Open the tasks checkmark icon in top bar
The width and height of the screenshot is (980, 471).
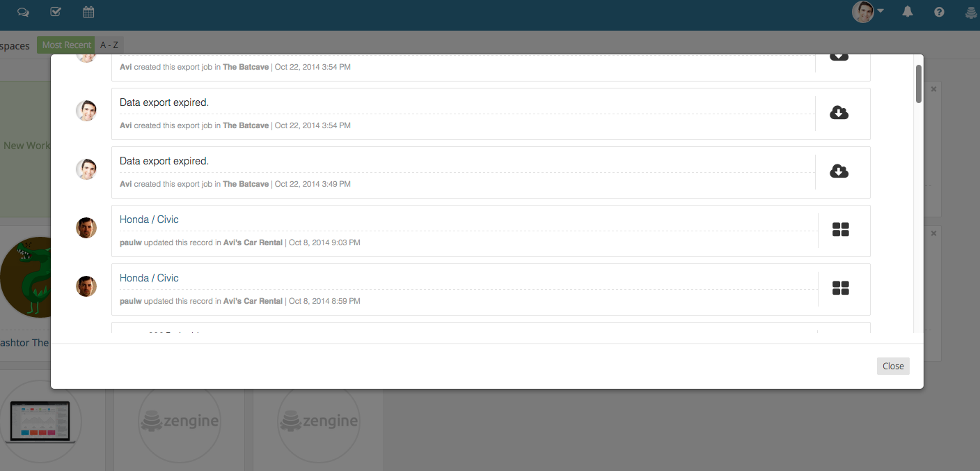tap(56, 12)
